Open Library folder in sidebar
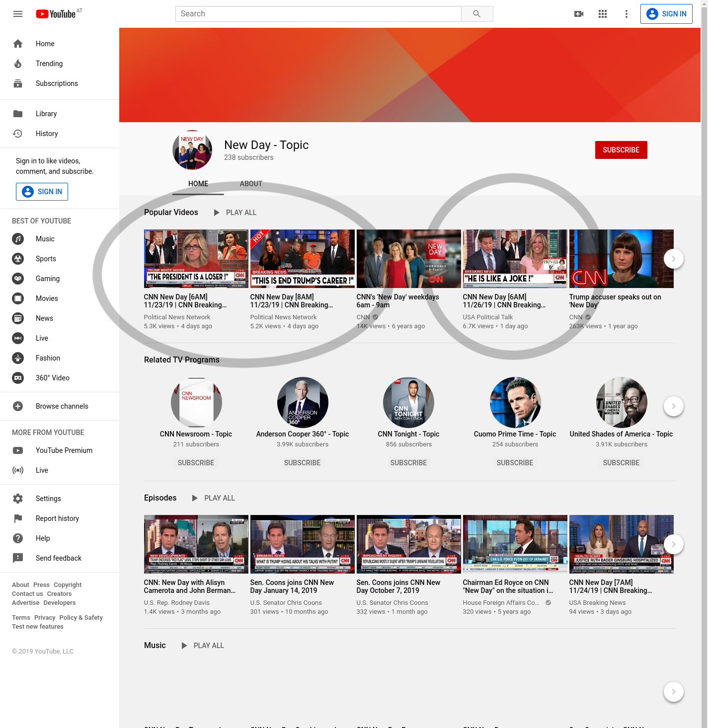The height and width of the screenshot is (728, 708). click(60, 114)
